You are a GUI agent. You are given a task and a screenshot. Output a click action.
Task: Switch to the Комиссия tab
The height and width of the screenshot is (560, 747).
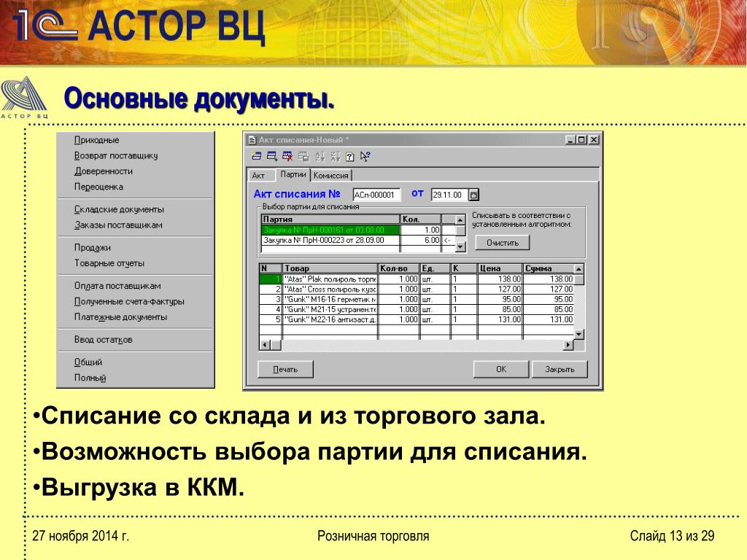(x=331, y=175)
